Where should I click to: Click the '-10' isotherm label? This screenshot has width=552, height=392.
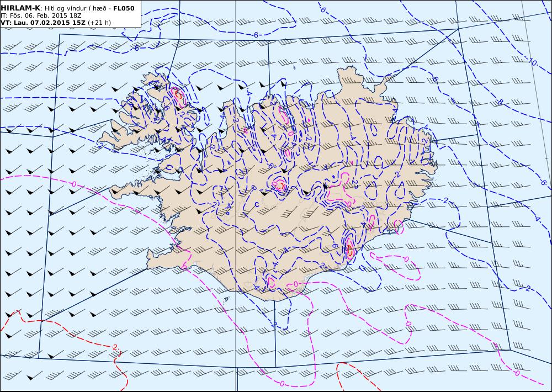(533, 62)
